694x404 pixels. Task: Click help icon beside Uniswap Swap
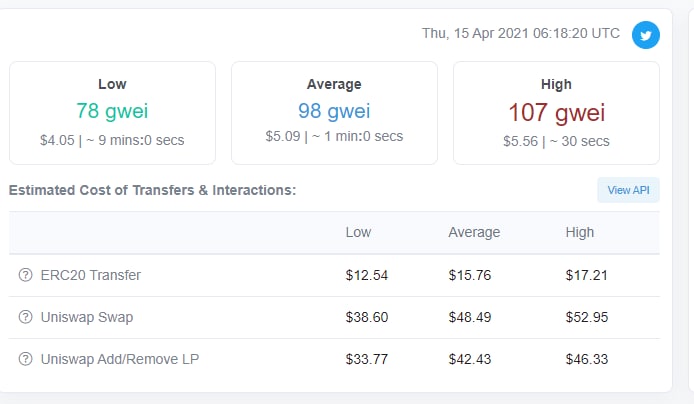(26, 317)
